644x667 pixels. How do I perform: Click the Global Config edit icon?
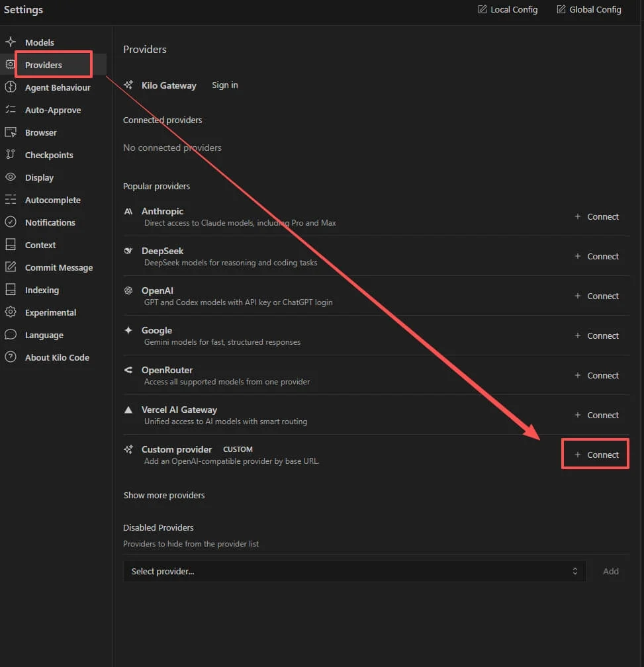coord(561,9)
